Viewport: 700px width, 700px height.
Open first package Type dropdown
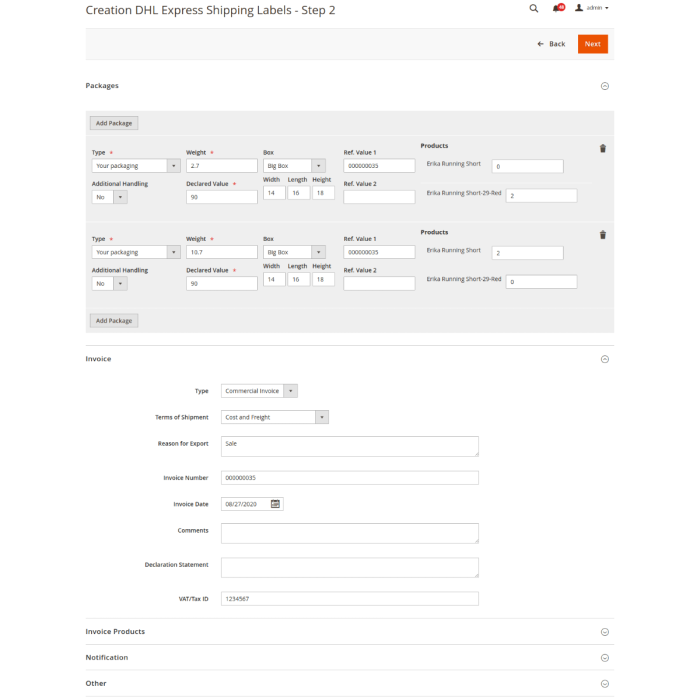coord(136,166)
